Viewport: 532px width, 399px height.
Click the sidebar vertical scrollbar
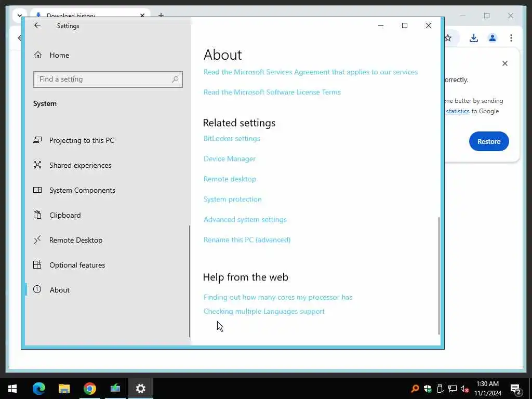tap(189, 281)
